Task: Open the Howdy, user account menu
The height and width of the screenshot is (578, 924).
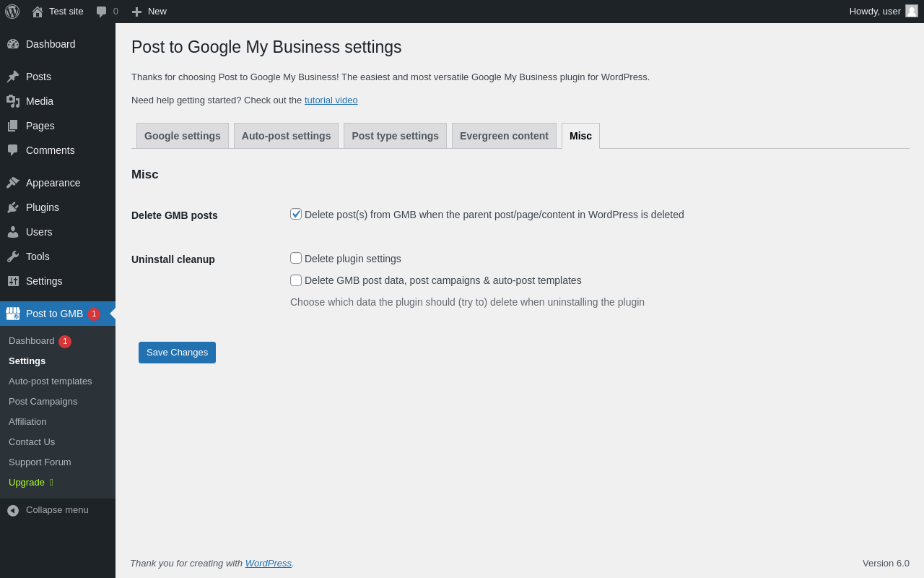Action: click(x=875, y=12)
